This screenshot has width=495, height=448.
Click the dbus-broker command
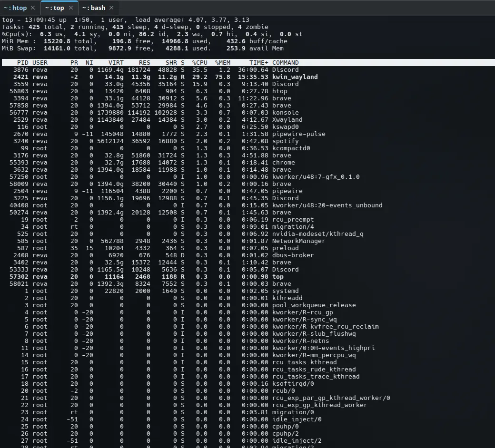pos(293,255)
